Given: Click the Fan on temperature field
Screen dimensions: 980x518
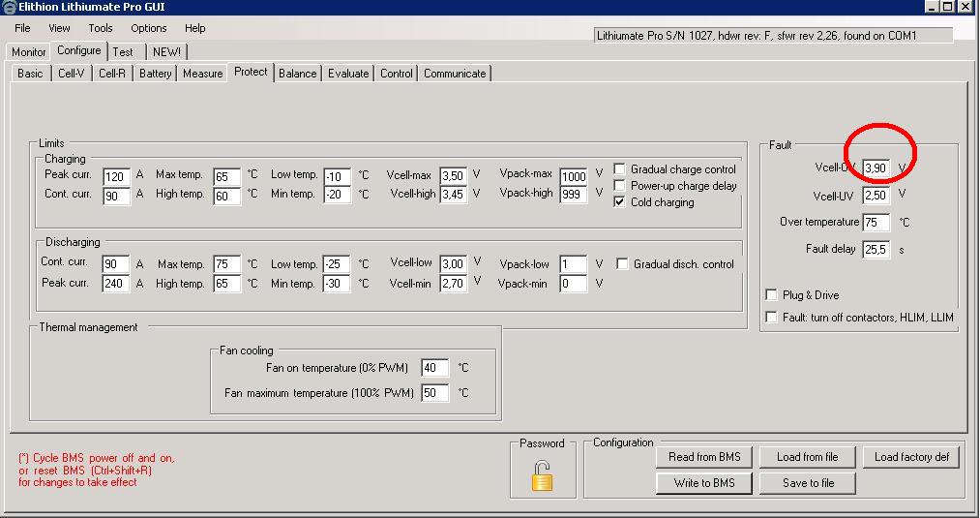Looking at the screenshot, I should coord(434,368).
